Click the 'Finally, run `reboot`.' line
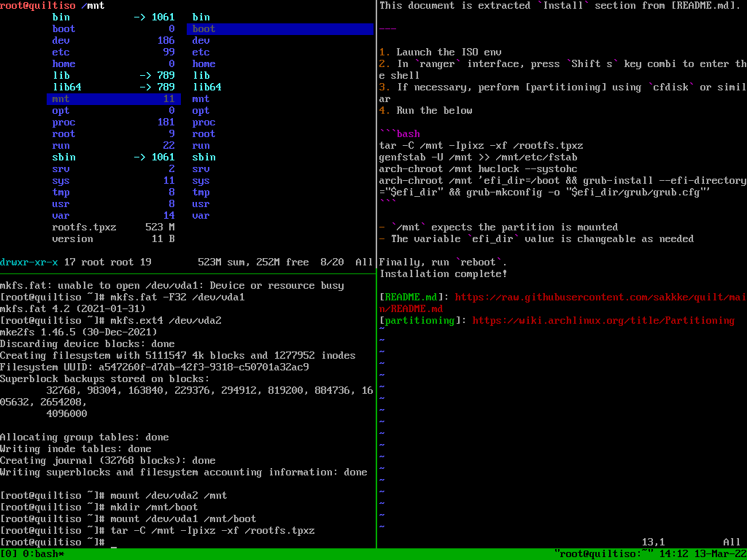The width and height of the screenshot is (747, 560). [x=444, y=262]
